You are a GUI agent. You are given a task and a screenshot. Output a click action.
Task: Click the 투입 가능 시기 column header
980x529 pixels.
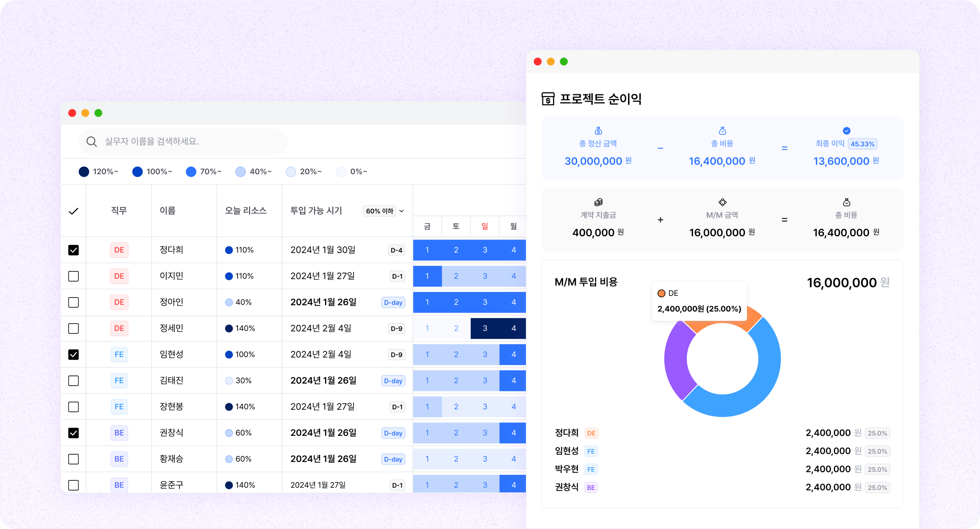coord(316,211)
